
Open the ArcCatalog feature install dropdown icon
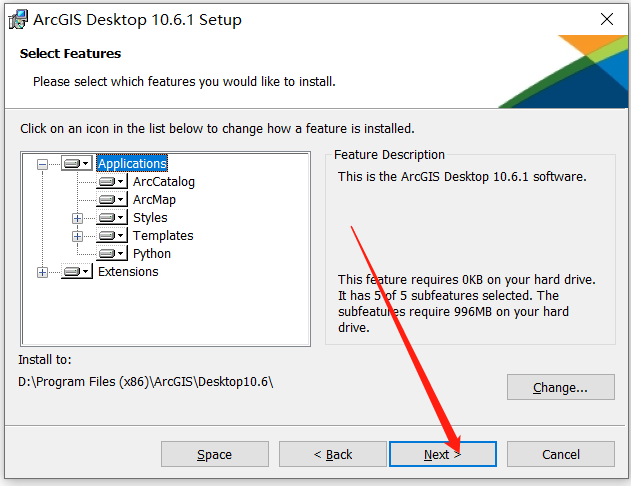(112, 181)
